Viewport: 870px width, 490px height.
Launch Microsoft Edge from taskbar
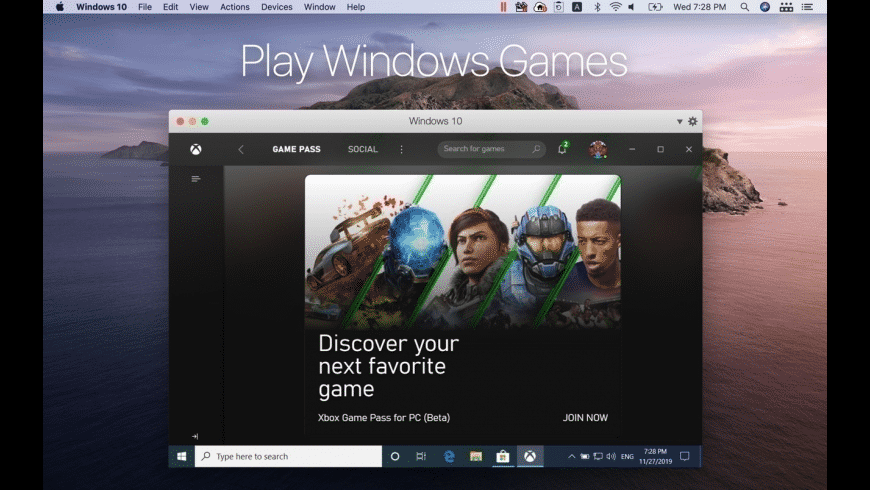click(x=449, y=456)
